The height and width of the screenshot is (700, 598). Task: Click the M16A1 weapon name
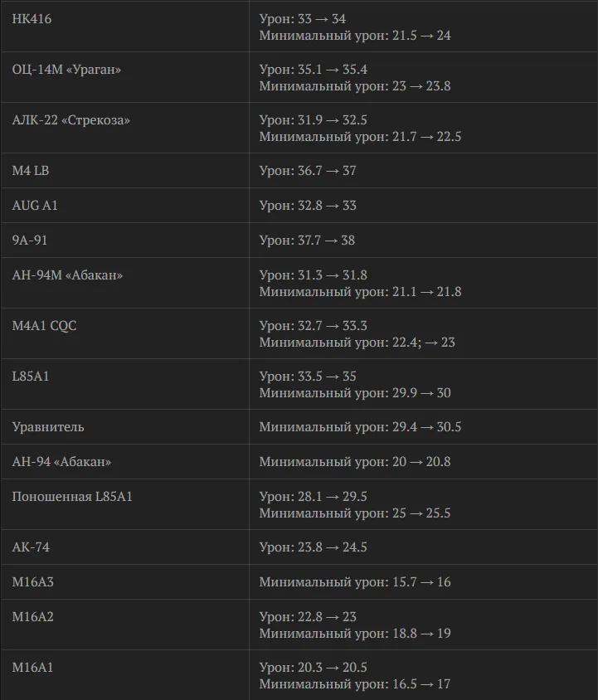pos(32,668)
